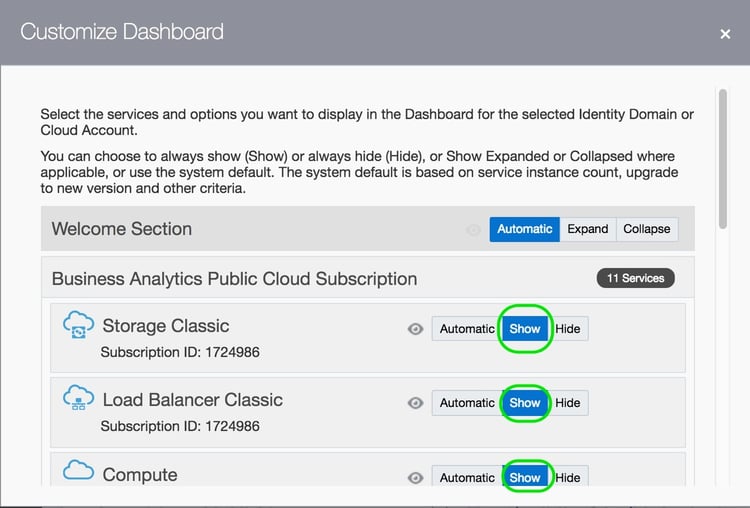The image size is (750, 508).
Task: Select Hide for Load Balancer Classic
Action: [568, 403]
